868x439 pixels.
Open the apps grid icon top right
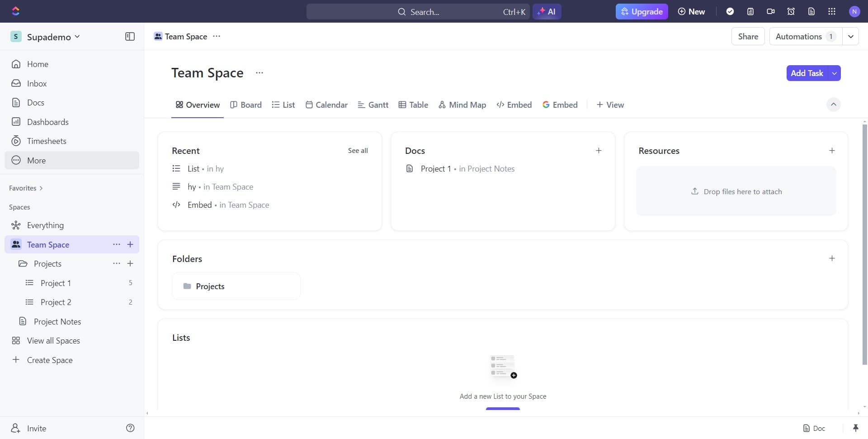[x=831, y=11]
